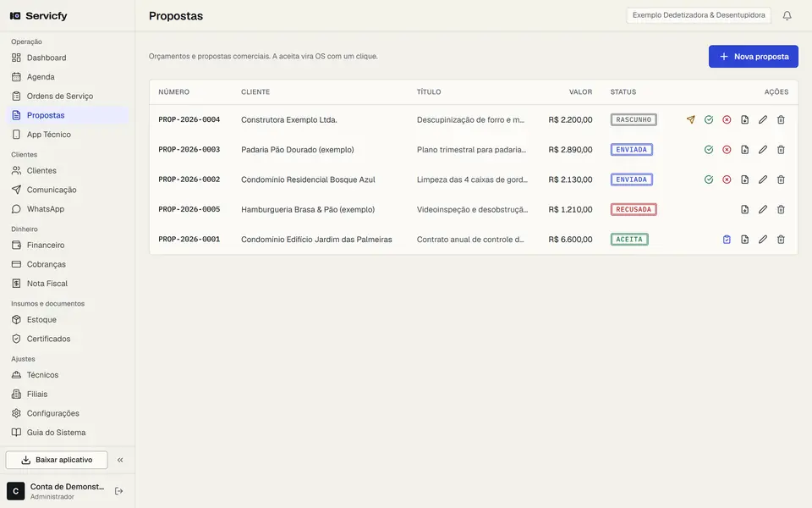Reject proposal PROP-2026-0002 via X icon

[727, 179]
